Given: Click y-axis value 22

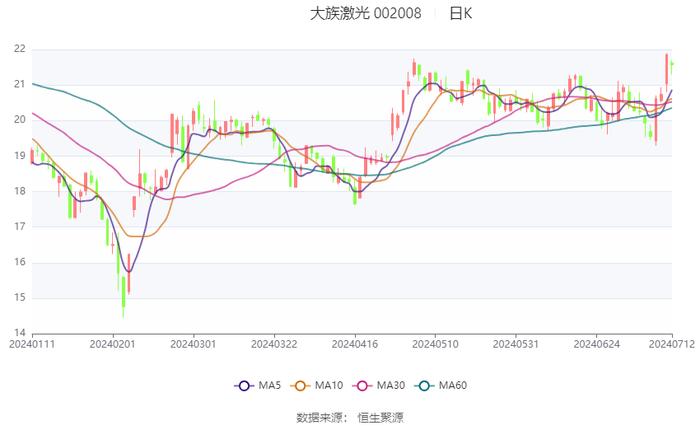Looking at the screenshot, I should (x=20, y=49).
